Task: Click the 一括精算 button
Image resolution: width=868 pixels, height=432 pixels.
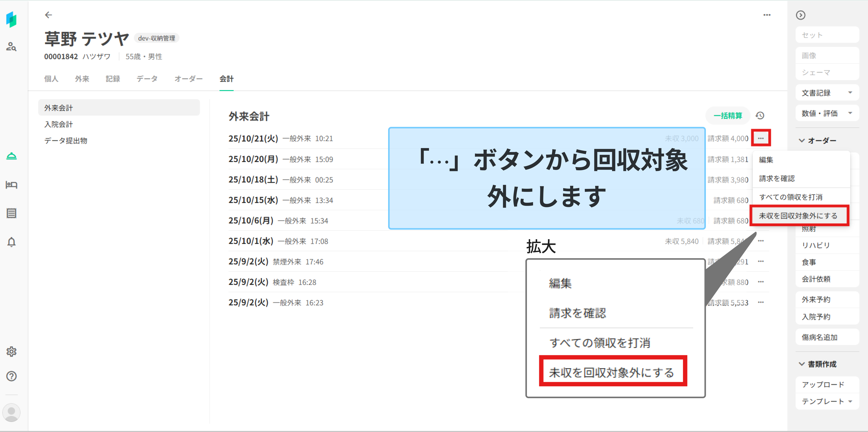Action: [x=728, y=115]
